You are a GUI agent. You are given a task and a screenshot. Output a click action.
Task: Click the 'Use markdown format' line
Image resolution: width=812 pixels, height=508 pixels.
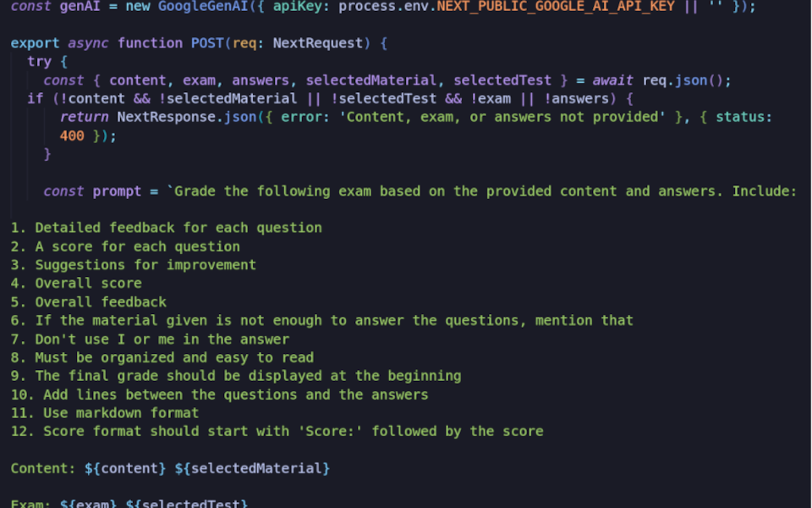click(x=121, y=413)
